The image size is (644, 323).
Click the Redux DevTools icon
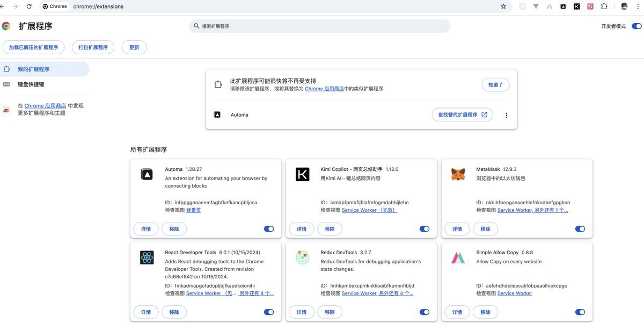click(303, 257)
